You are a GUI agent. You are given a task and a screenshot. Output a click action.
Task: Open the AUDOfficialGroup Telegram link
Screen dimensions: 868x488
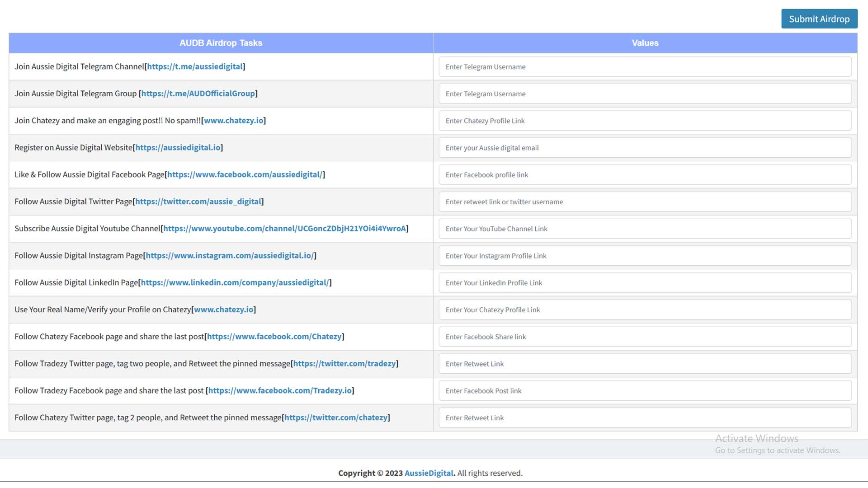click(198, 94)
